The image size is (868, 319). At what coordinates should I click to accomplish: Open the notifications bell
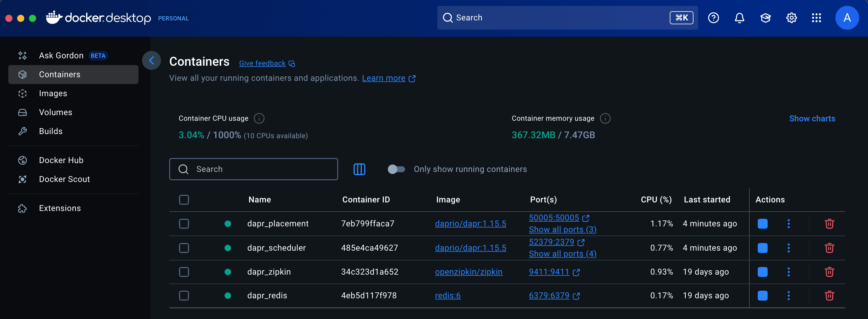point(739,18)
